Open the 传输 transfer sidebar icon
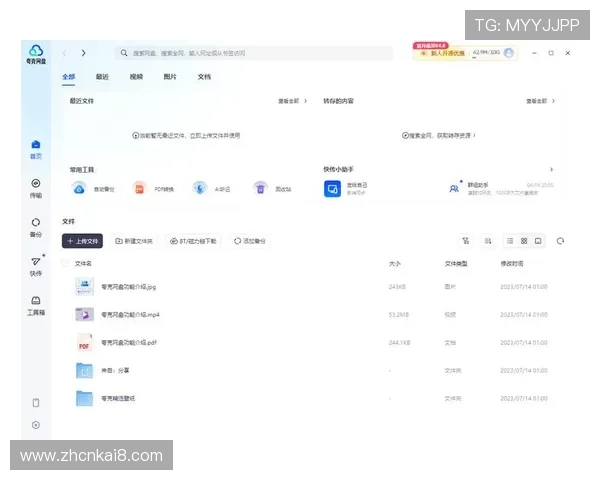The width and height of the screenshot is (600, 480). pyautogui.click(x=36, y=183)
